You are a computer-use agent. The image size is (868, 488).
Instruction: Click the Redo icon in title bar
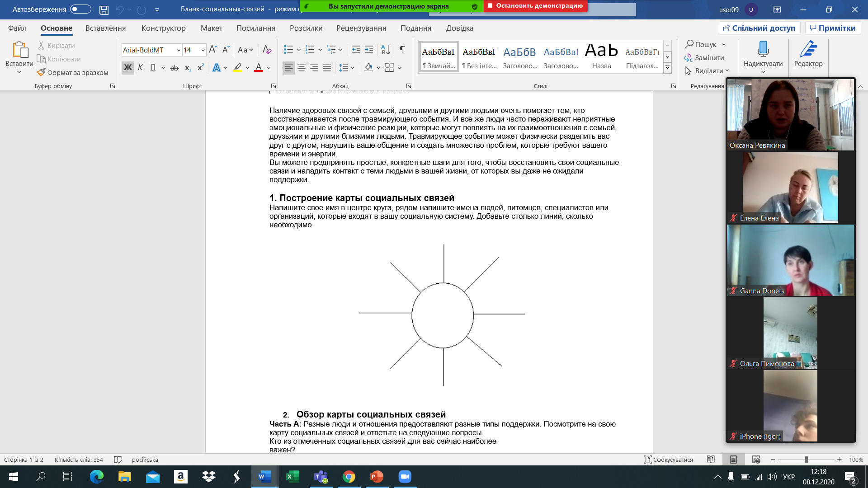tap(141, 9)
